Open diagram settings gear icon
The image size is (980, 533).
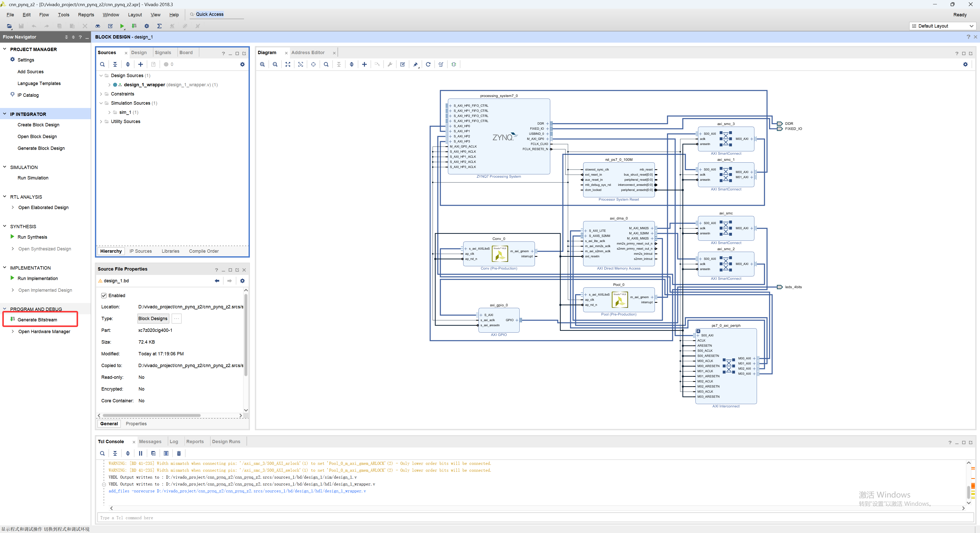965,64
